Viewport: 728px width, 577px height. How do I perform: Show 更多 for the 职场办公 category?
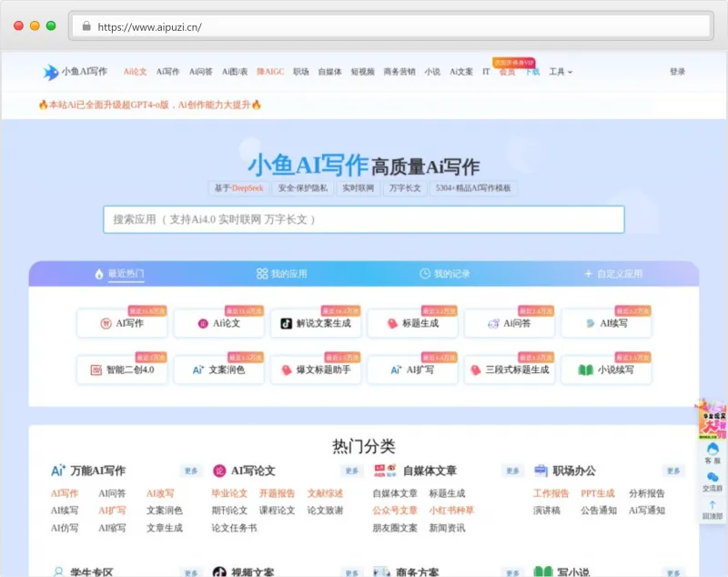(673, 471)
